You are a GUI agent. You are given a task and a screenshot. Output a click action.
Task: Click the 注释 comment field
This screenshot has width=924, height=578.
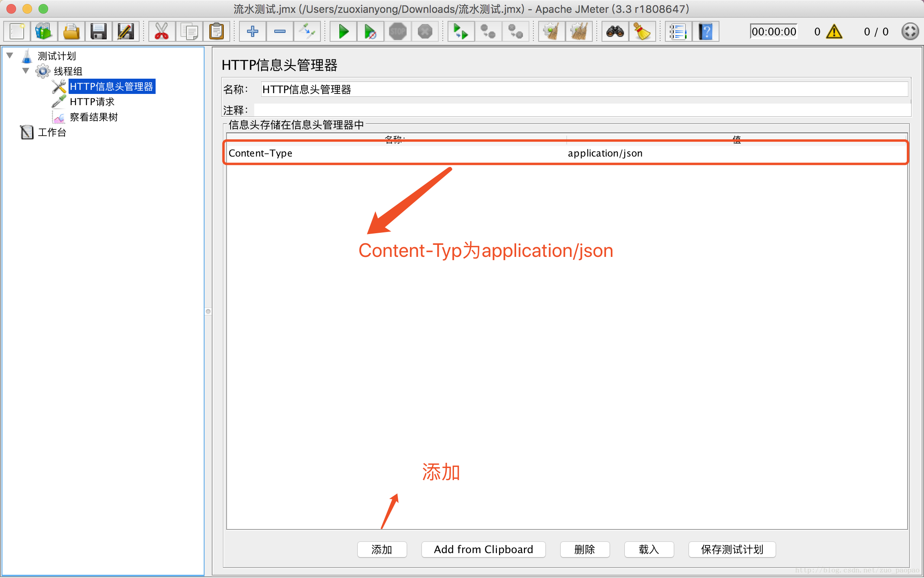[x=582, y=110]
